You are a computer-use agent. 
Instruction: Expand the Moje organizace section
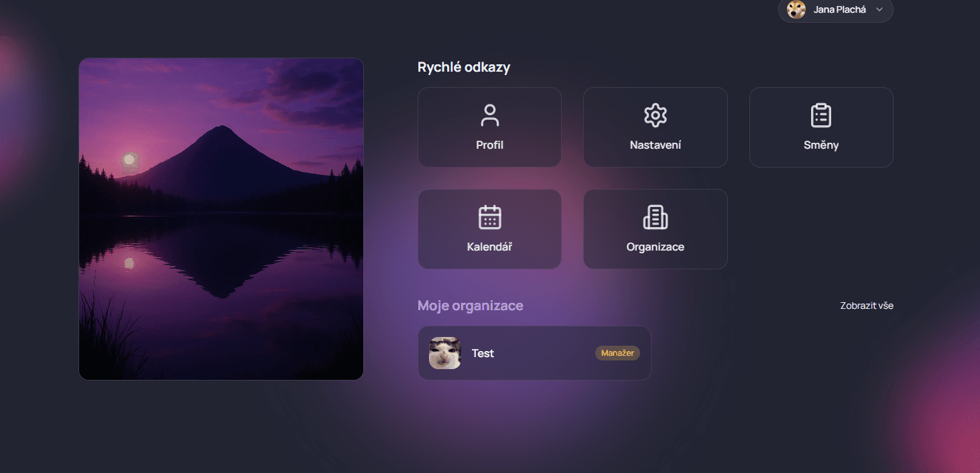pyautogui.click(x=470, y=306)
